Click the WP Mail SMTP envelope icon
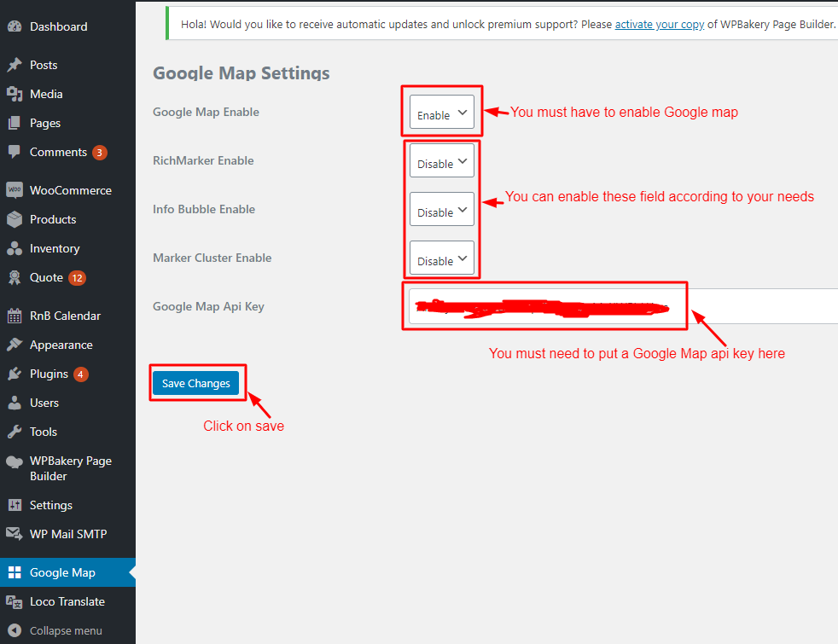This screenshot has width=838, height=644. click(x=15, y=534)
